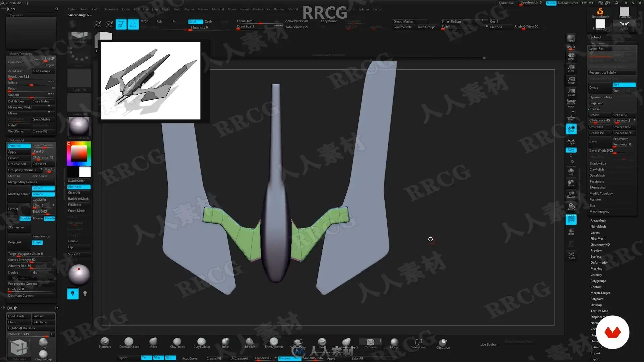Screen dimensions: 644x362
Task: Toggle PolyF wireframe display
Action: point(571,219)
